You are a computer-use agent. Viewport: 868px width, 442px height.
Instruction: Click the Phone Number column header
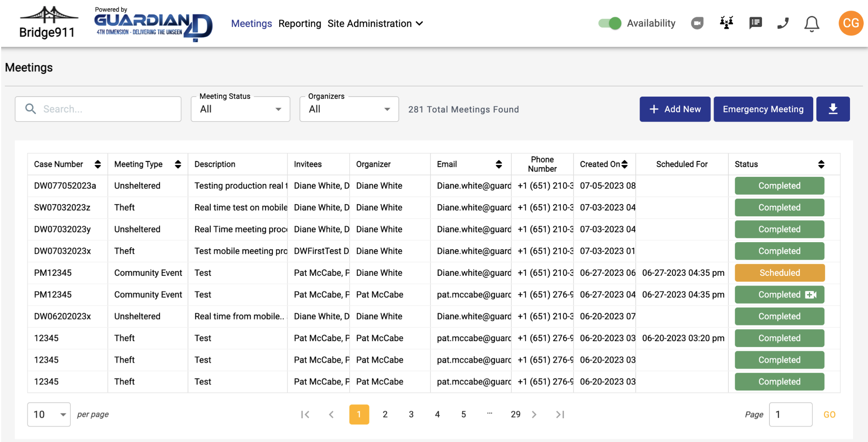(542, 164)
